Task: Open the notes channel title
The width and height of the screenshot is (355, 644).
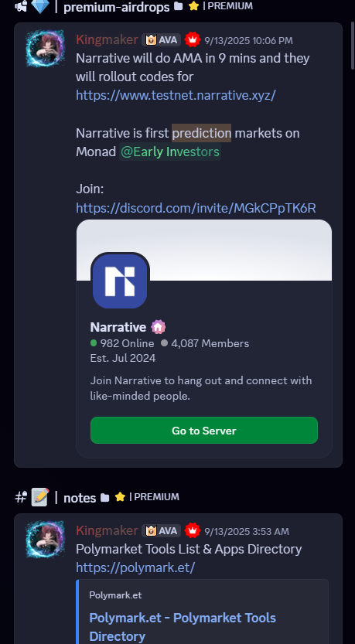Action: pos(80,498)
